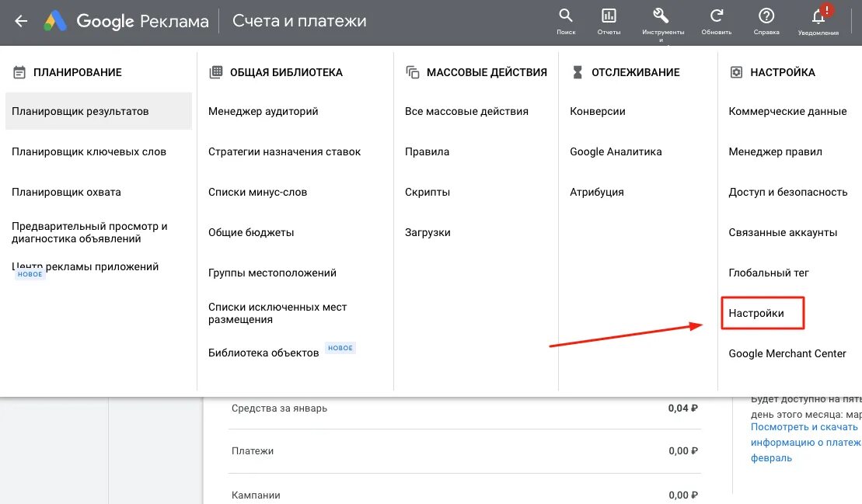Click the Refresh (Обновить) icon
Screen dimensions: 862x504
[x=717, y=16]
